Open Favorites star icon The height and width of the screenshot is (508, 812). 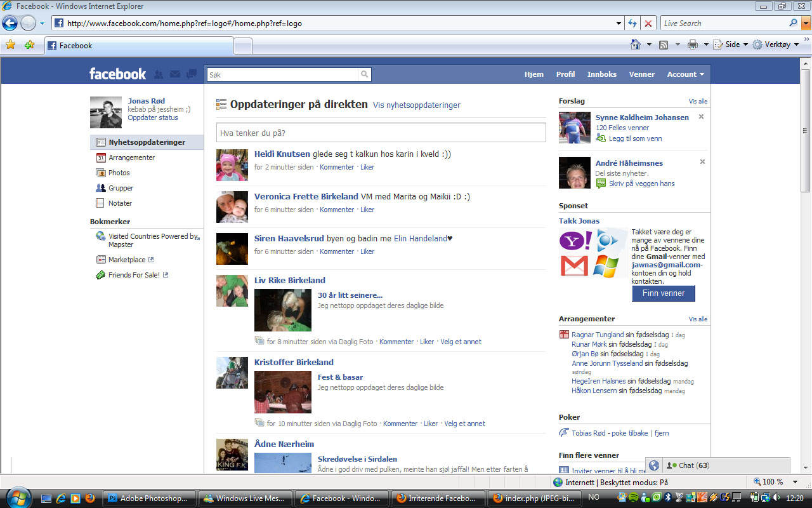(x=10, y=45)
